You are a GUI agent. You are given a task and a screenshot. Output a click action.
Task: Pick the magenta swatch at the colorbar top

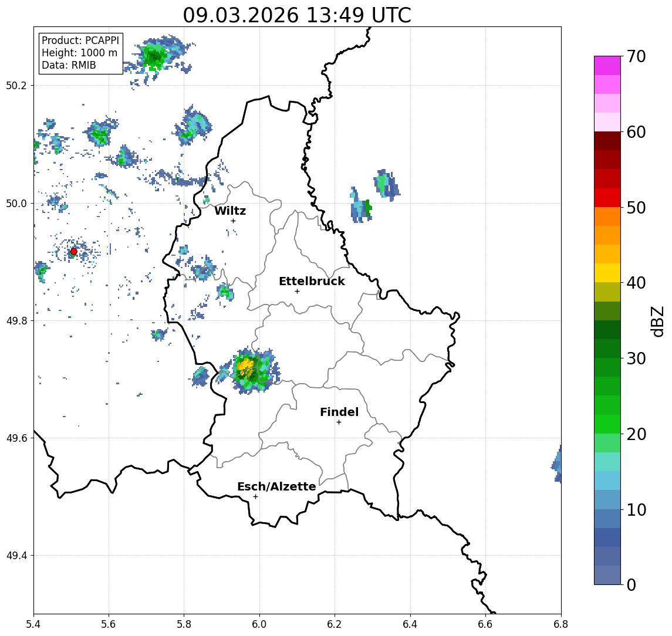tap(607, 66)
